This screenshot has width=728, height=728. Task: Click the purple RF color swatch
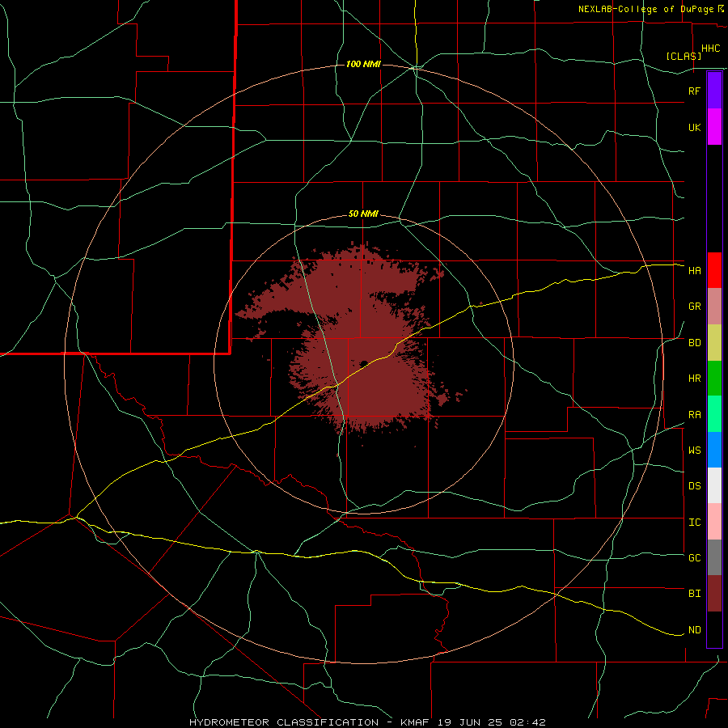[x=714, y=91]
